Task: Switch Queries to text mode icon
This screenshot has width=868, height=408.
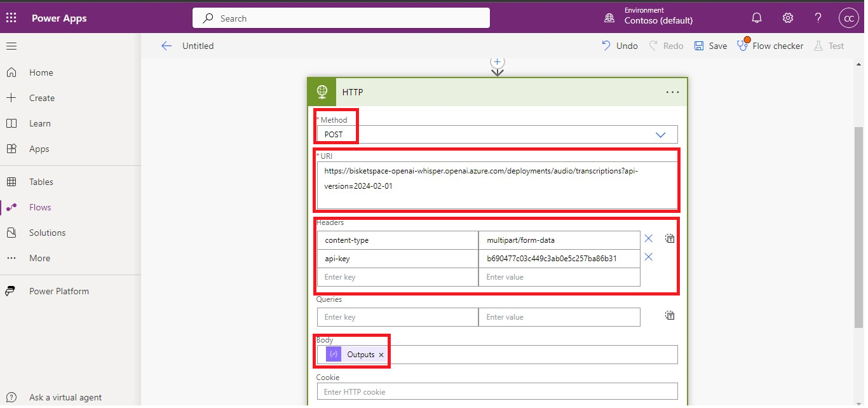Action: point(669,316)
